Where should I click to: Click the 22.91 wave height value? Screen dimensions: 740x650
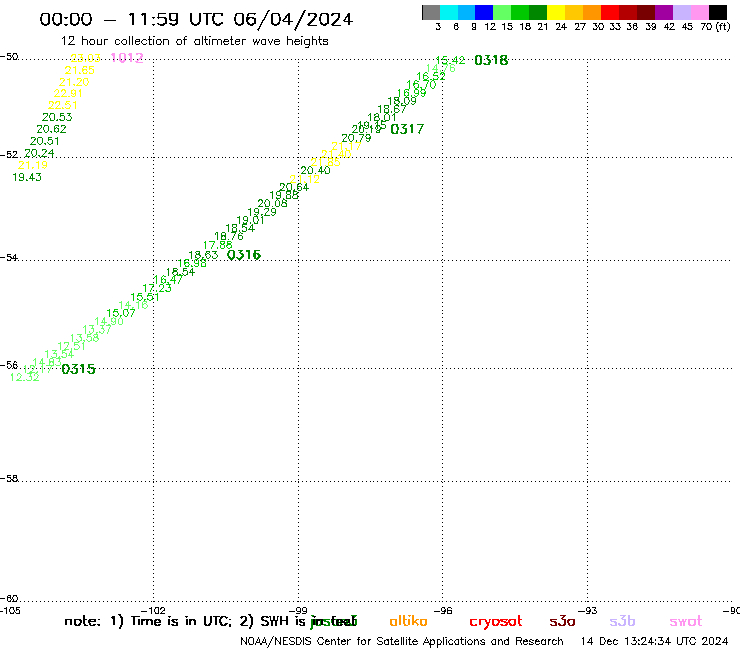tap(68, 93)
